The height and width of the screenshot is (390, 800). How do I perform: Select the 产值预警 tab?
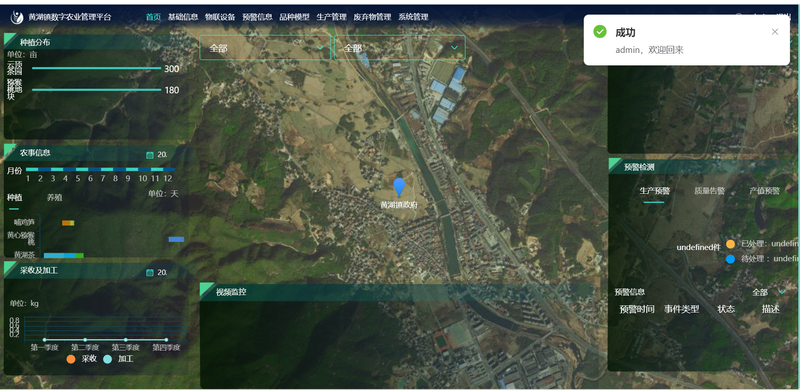764,191
